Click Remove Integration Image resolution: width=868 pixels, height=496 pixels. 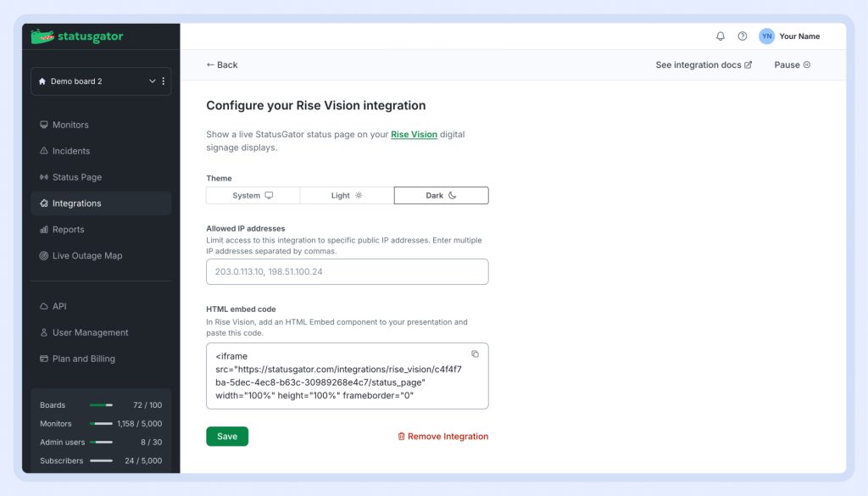pyautogui.click(x=442, y=436)
